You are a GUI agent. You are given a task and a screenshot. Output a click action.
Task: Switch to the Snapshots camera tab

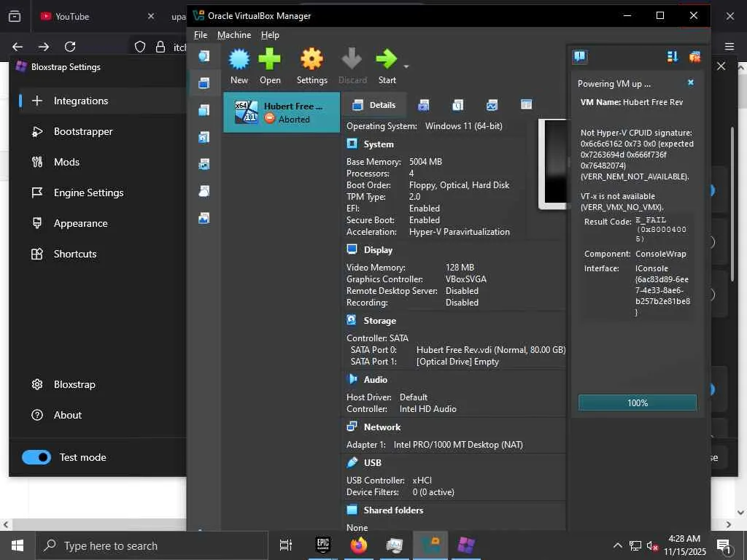click(x=424, y=105)
